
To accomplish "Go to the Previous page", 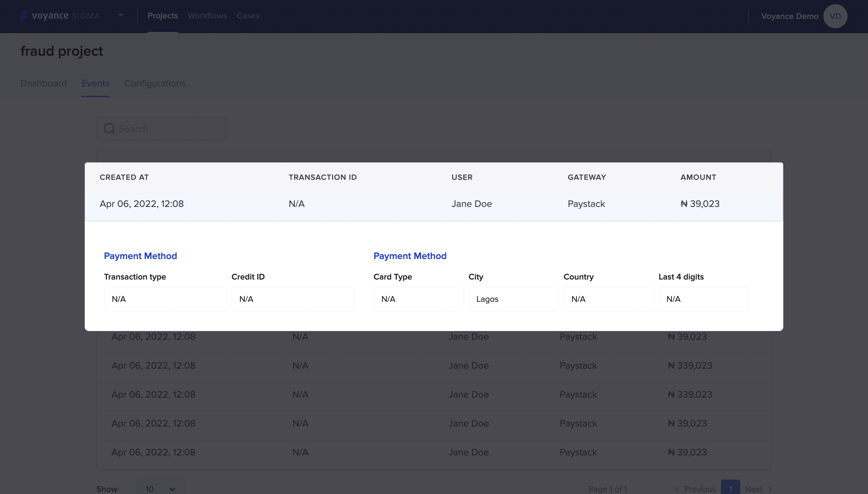I will [696, 489].
